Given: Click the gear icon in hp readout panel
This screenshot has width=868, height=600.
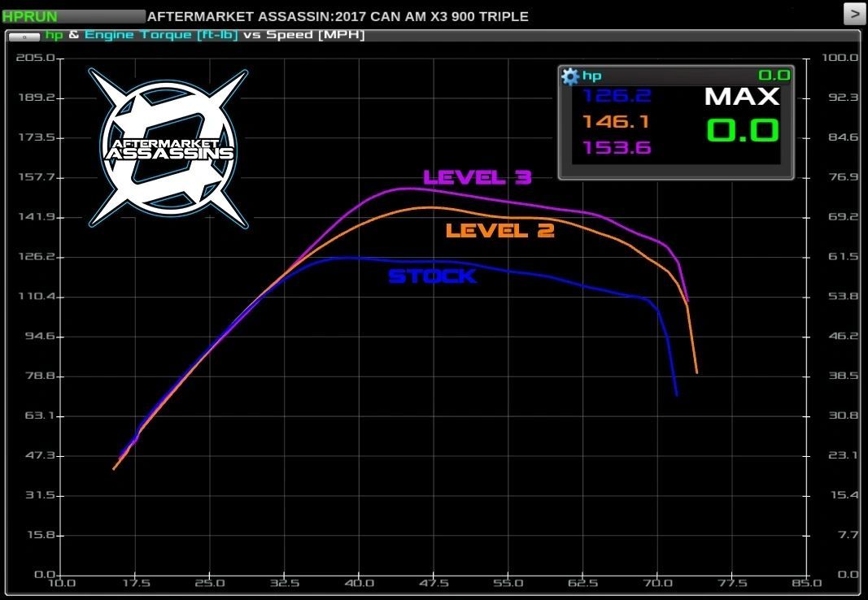Looking at the screenshot, I should point(569,76).
